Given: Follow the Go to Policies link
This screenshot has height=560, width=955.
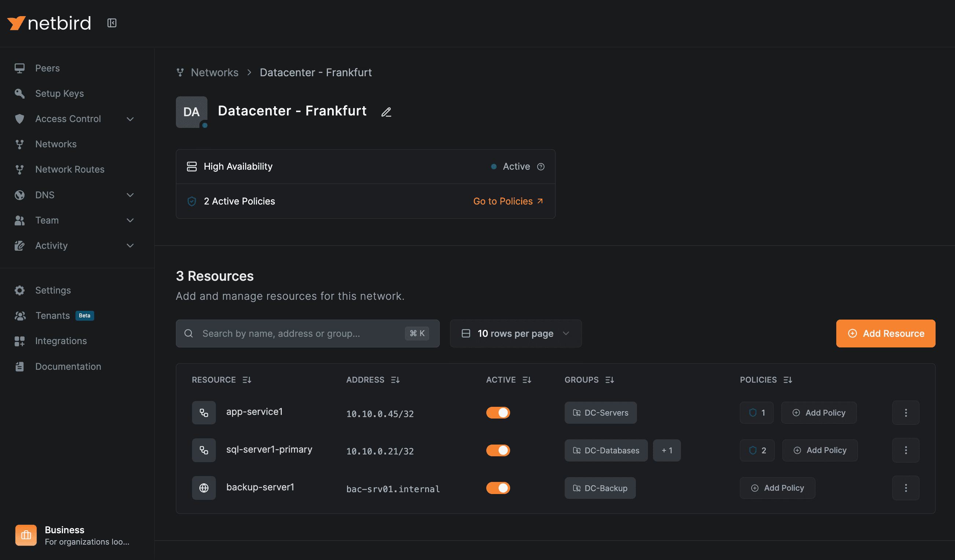Looking at the screenshot, I should pos(508,201).
